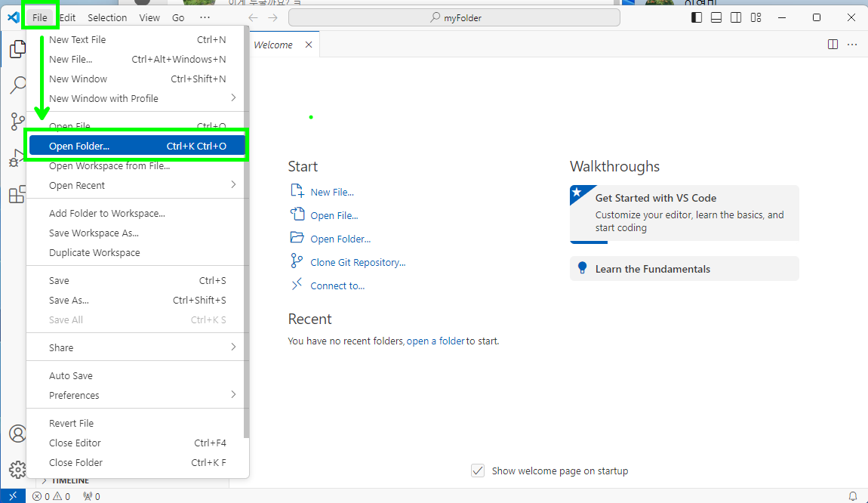Open the File menu
The width and height of the screenshot is (868, 503).
coord(40,17)
